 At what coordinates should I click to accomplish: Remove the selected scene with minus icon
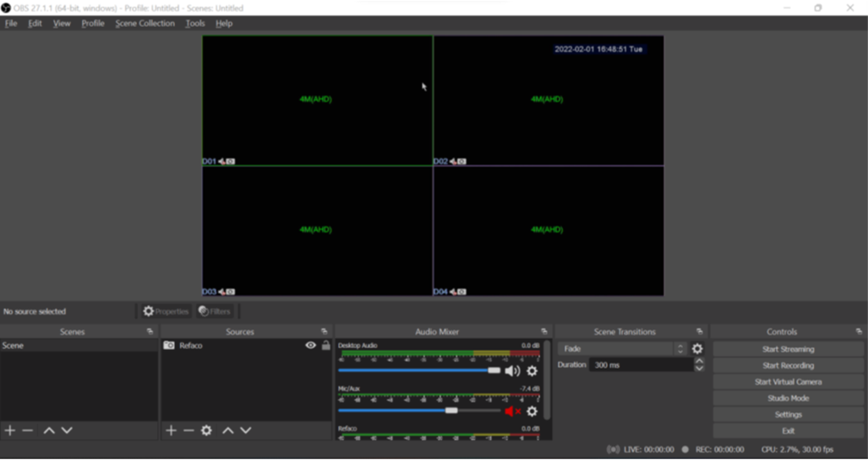click(x=28, y=430)
